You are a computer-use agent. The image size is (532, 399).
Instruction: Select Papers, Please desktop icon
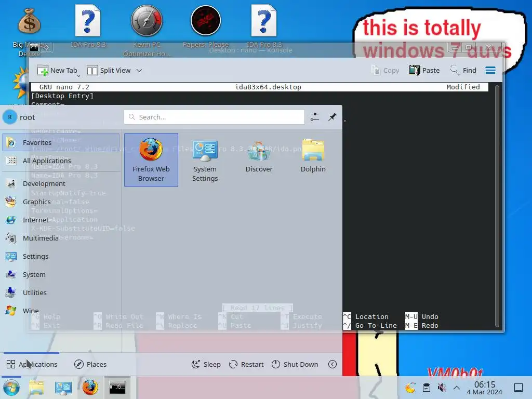(x=205, y=26)
